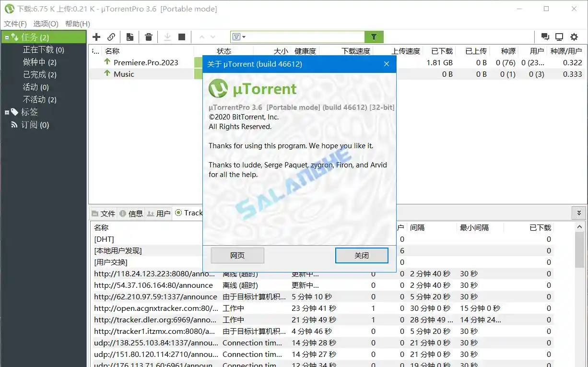Expand the detail tabs chevron
This screenshot has height=367, width=588.
pos(579,213)
